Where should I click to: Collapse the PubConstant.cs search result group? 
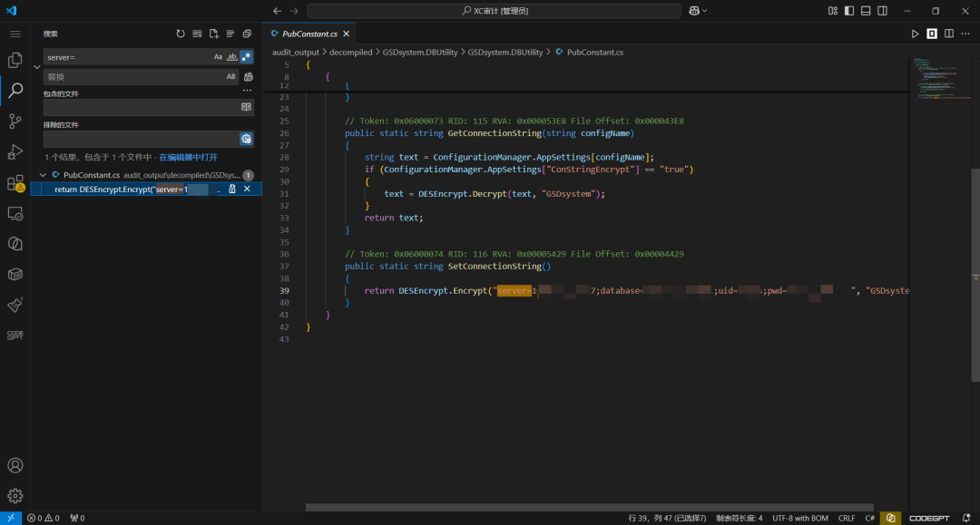tap(43, 175)
